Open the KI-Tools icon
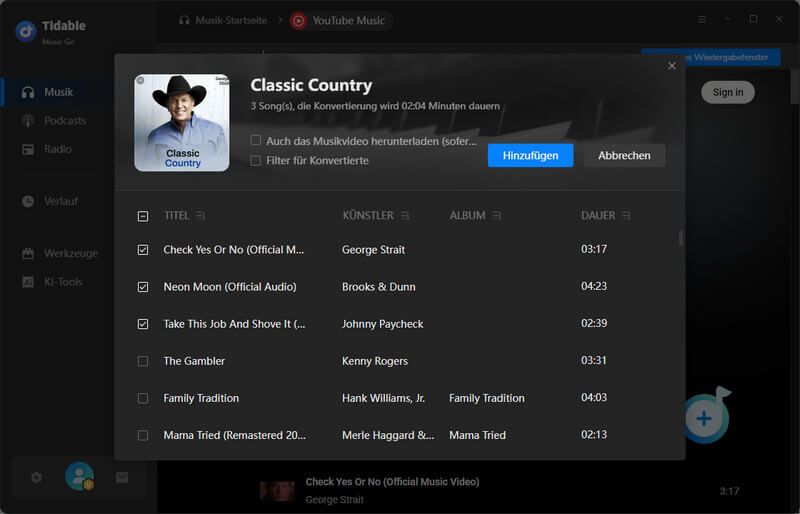Viewport: 800px width, 514px height. [x=28, y=282]
